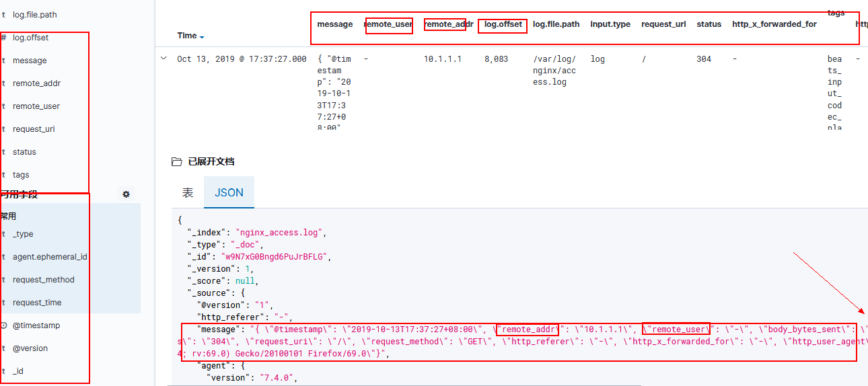Switch to the 表 tab
868x386 pixels.
pyautogui.click(x=188, y=192)
